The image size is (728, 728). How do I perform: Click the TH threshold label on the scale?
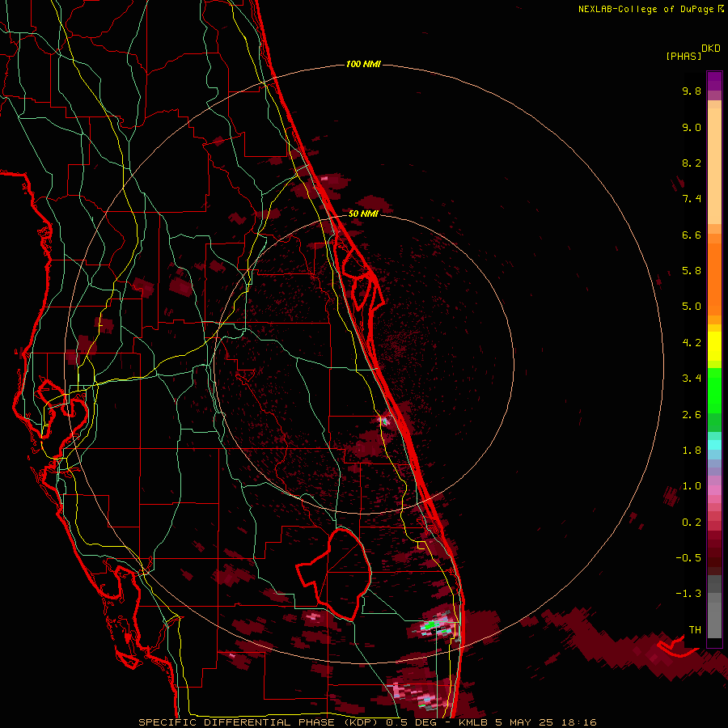click(x=695, y=630)
